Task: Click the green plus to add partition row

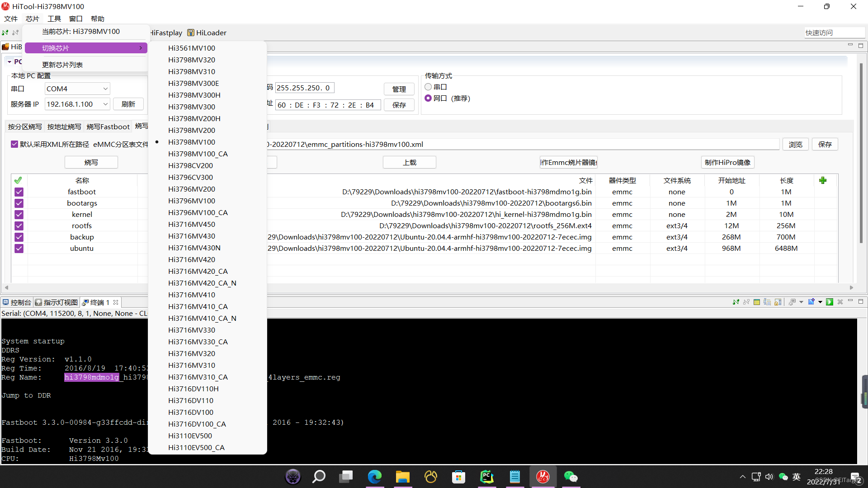Action: [823, 180]
